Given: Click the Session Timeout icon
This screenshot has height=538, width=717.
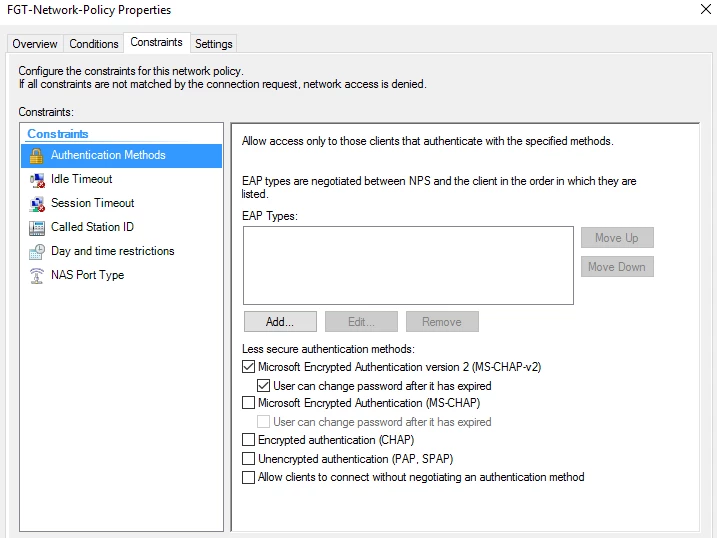Looking at the screenshot, I should (x=37, y=204).
